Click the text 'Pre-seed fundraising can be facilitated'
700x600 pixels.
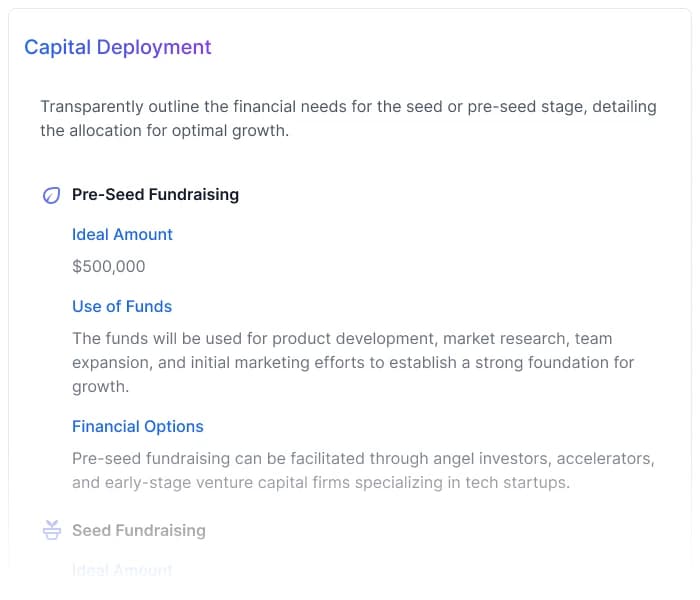[x=218, y=458]
